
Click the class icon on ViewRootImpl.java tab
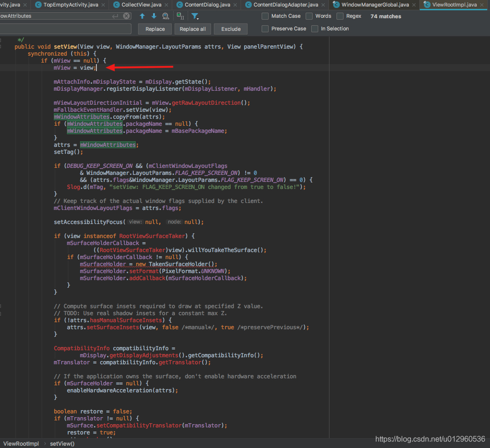click(x=427, y=5)
